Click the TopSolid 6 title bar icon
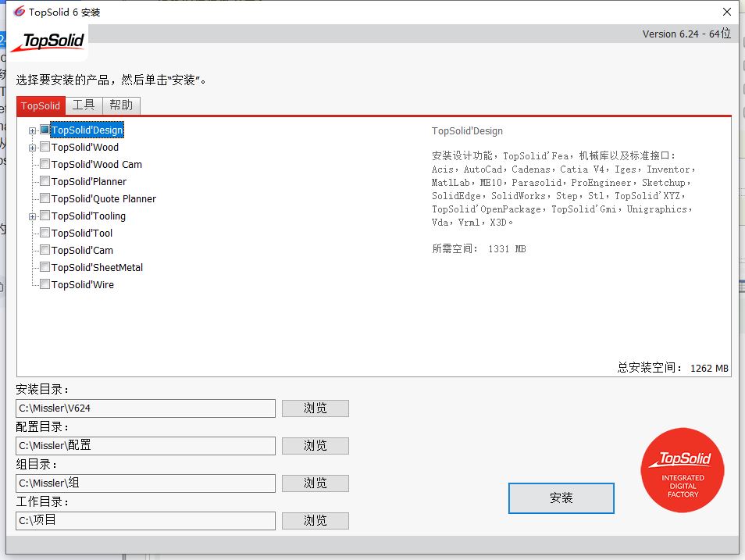The height and width of the screenshot is (560, 745). tap(19, 12)
